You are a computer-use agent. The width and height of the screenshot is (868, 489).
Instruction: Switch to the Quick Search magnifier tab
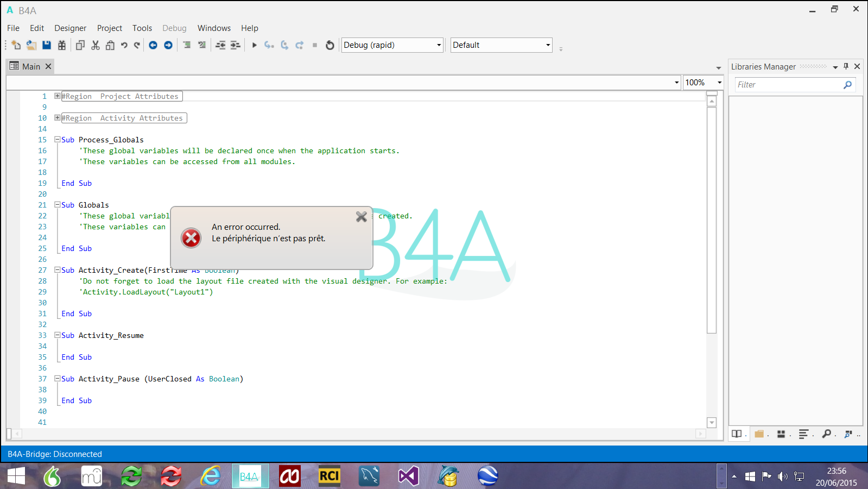(826, 434)
